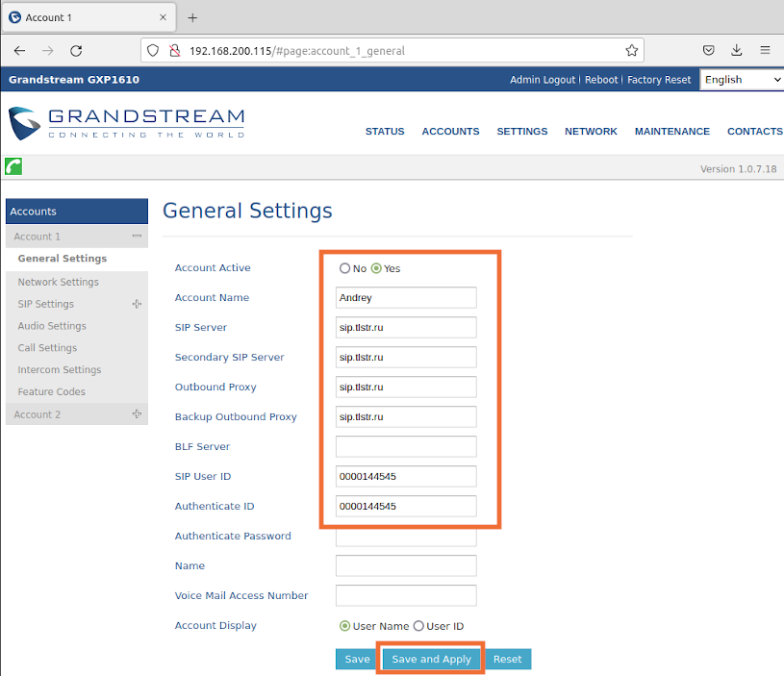Open the Pocket save icon

(x=709, y=50)
